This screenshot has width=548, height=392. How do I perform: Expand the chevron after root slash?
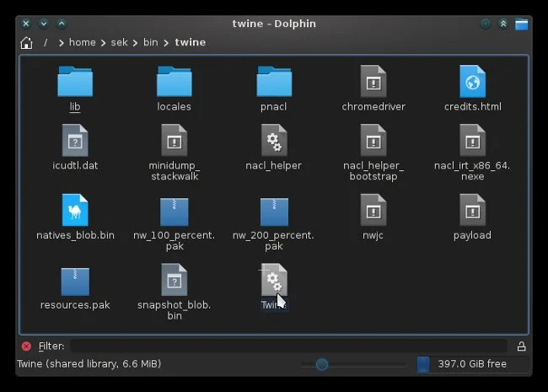pos(62,42)
